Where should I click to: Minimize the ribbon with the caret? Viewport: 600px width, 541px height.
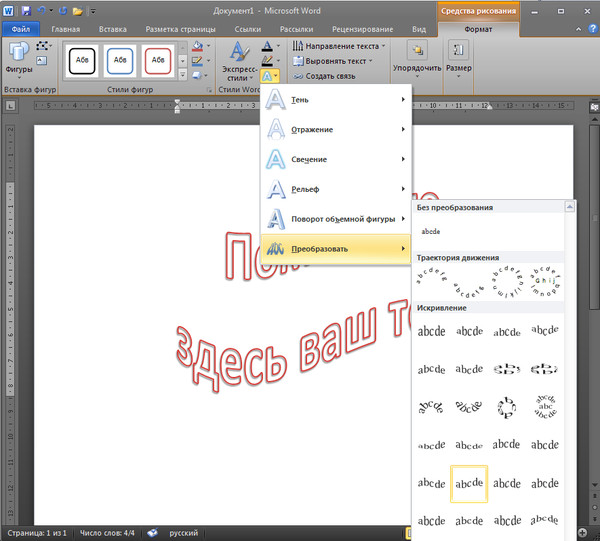pos(579,29)
